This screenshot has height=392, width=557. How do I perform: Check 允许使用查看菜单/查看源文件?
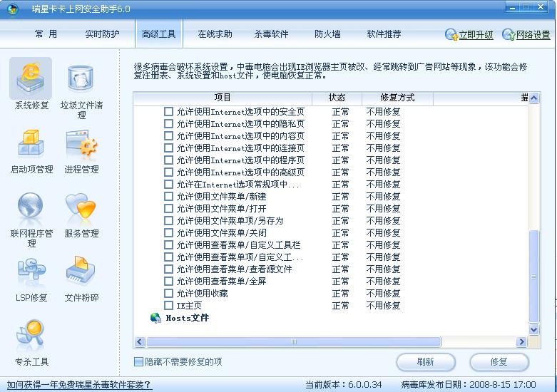pos(168,269)
